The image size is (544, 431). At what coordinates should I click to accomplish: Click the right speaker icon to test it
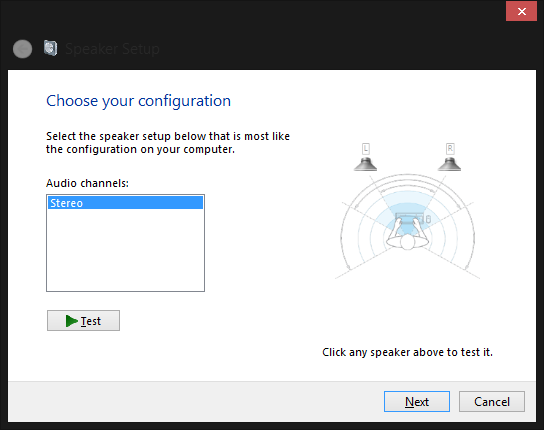(449, 164)
